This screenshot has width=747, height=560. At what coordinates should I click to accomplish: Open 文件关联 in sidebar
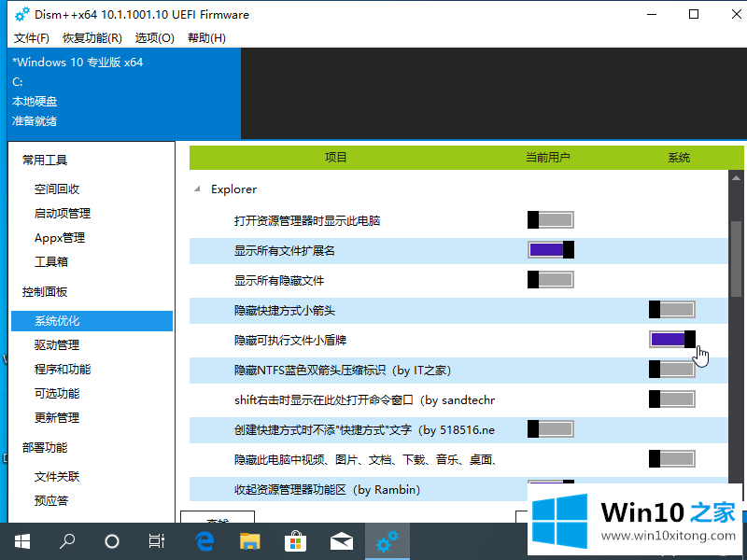click(57, 477)
